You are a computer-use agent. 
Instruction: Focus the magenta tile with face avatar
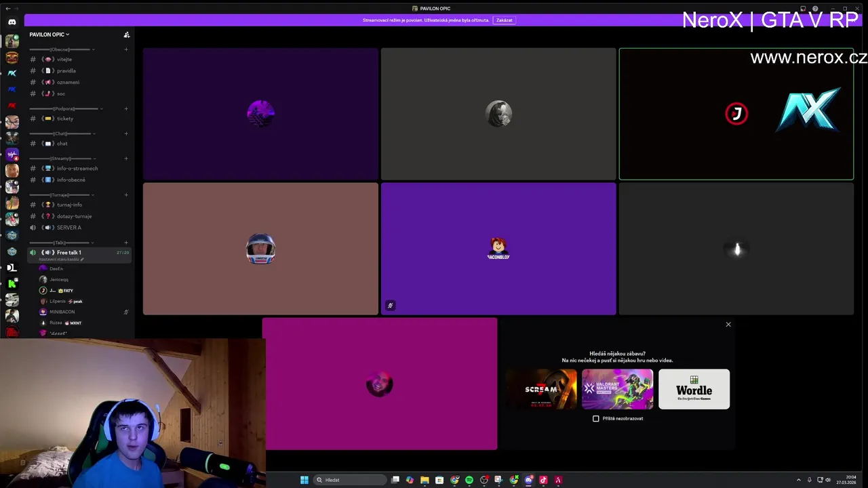click(380, 384)
